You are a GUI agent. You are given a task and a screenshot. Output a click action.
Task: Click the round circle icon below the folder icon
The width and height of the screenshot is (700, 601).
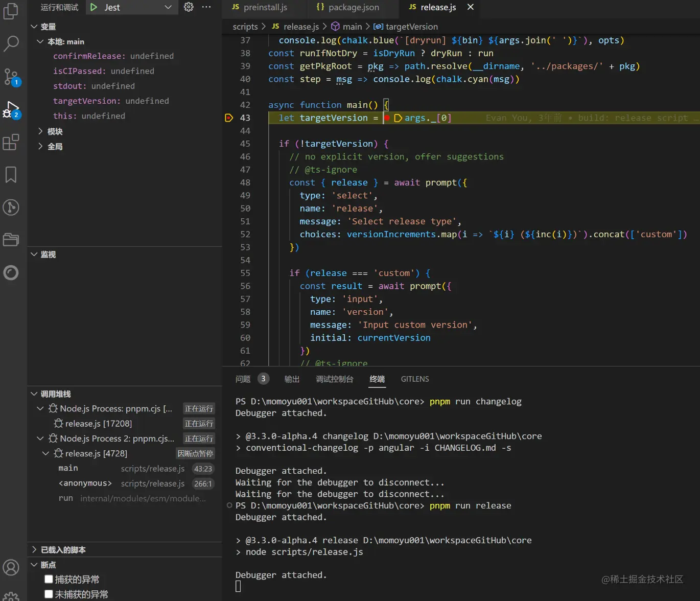(x=11, y=272)
